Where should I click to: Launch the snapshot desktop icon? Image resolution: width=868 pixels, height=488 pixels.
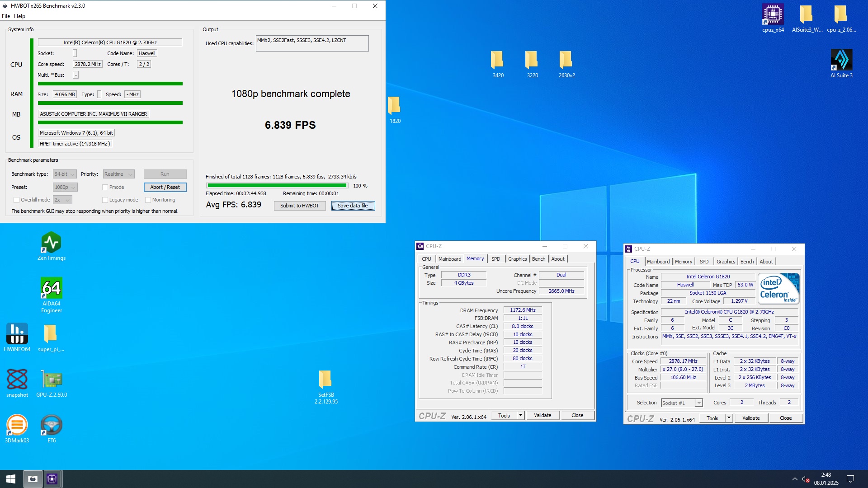[x=17, y=383]
